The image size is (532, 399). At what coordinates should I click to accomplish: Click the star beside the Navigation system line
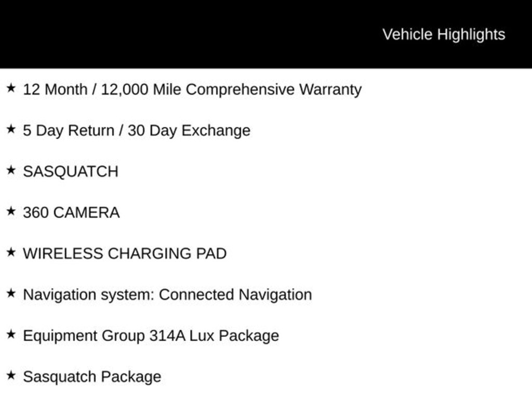(10, 294)
